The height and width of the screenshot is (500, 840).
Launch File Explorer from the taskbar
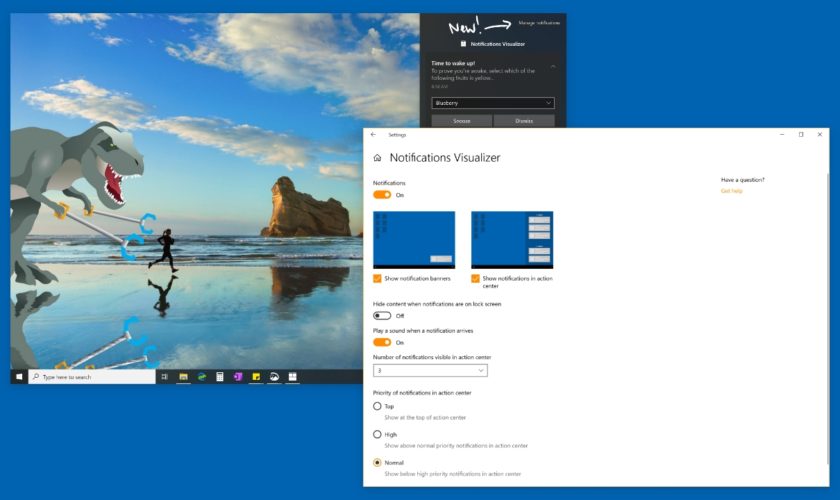click(183, 377)
